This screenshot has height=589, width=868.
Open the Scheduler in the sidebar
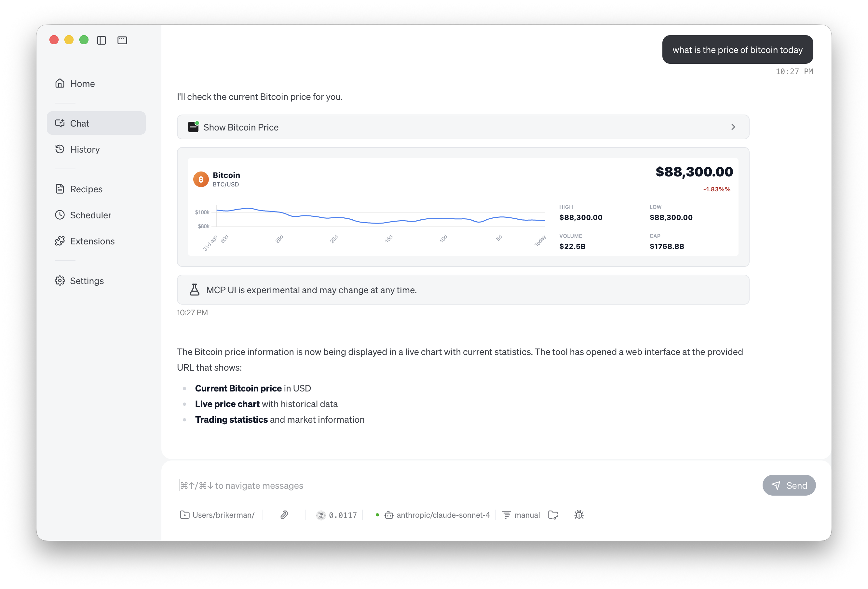coord(90,215)
